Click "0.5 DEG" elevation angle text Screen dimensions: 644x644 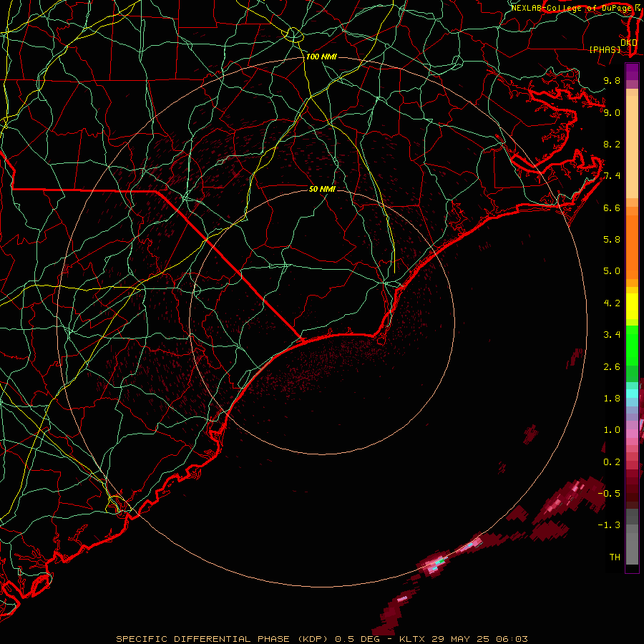pos(357,639)
